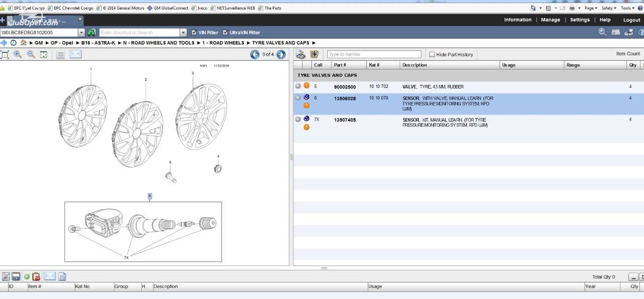Image resolution: width=644 pixels, height=299 pixels.
Task: Enable the Hide Part History checkbox
Action: pyautogui.click(x=432, y=54)
